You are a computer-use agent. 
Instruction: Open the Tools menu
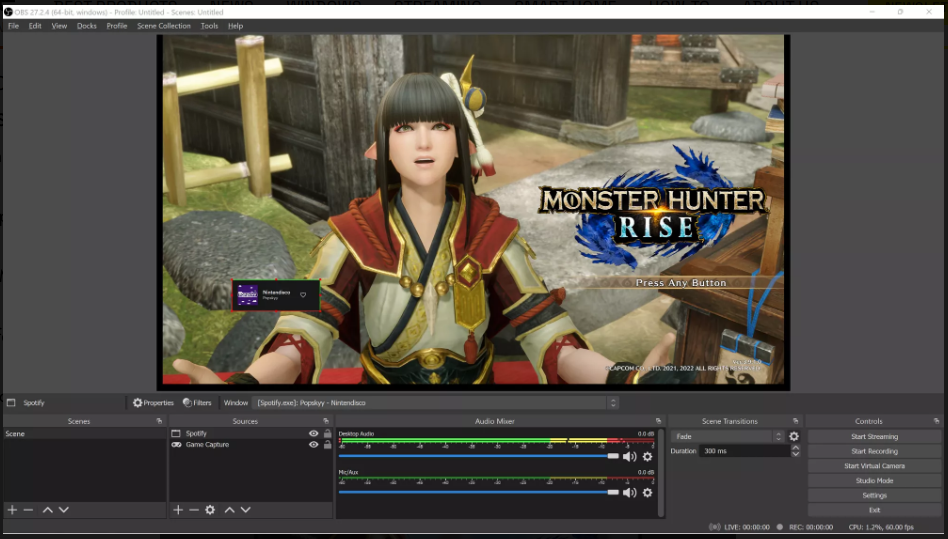tap(209, 26)
